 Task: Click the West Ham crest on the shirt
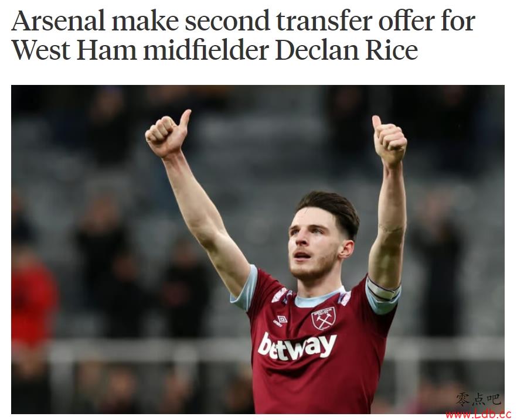coord(324,318)
